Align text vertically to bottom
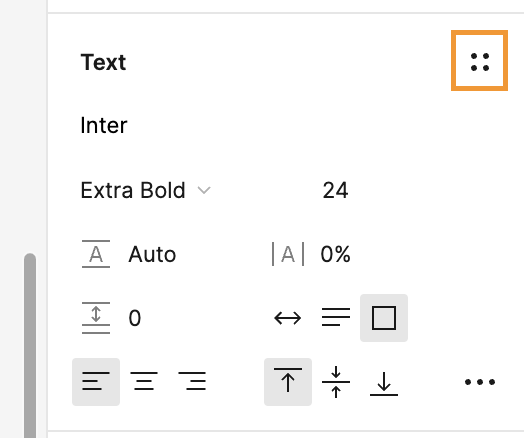This screenshot has width=524, height=438. pyautogui.click(x=384, y=382)
